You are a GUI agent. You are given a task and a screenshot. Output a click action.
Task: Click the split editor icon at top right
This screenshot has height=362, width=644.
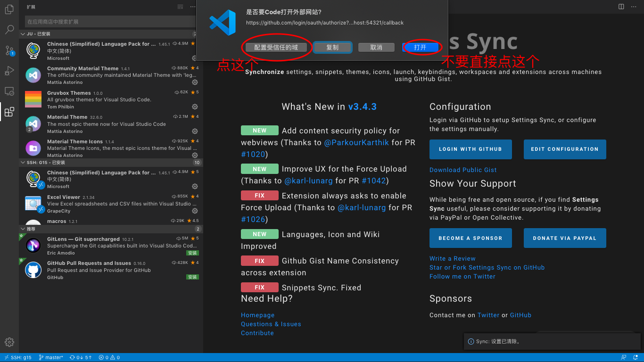[x=621, y=7]
